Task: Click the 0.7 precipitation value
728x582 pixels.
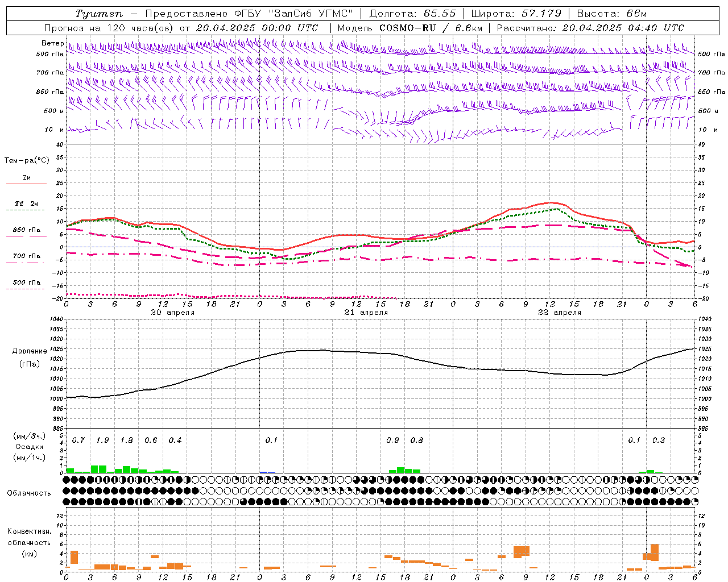Action: 78,440
